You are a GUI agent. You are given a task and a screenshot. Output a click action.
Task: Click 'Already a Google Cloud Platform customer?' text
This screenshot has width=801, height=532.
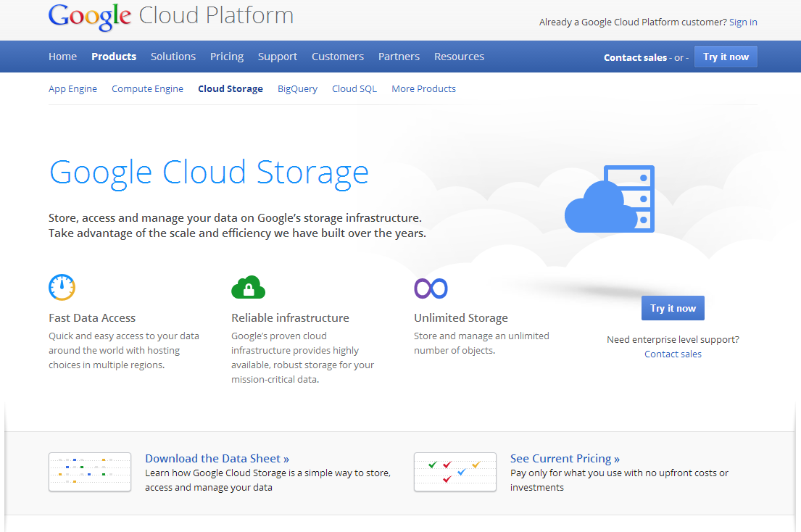coord(633,22)
